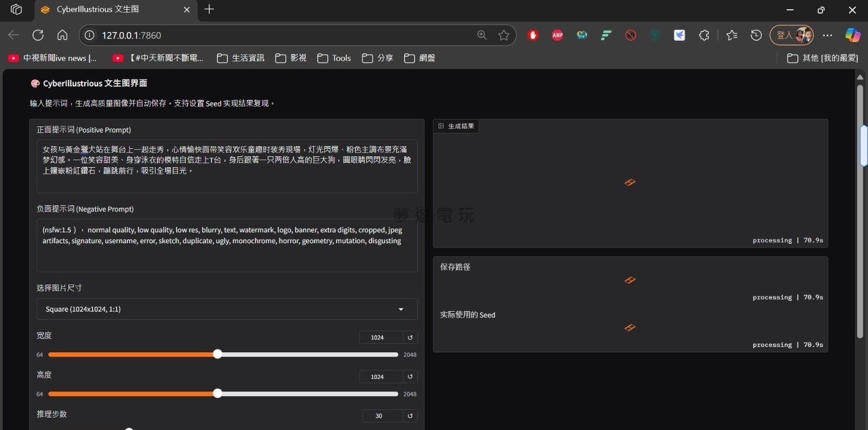This screenshot has height=430, width=868.
Task: Open the browser history icon
Action: (x=756, y=35)
